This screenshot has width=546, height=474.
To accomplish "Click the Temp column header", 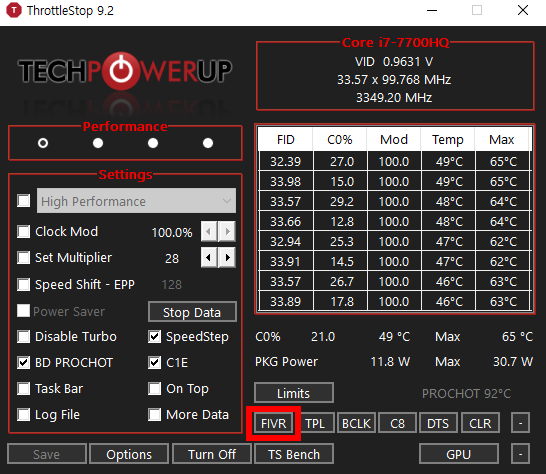I will (448, 139).
